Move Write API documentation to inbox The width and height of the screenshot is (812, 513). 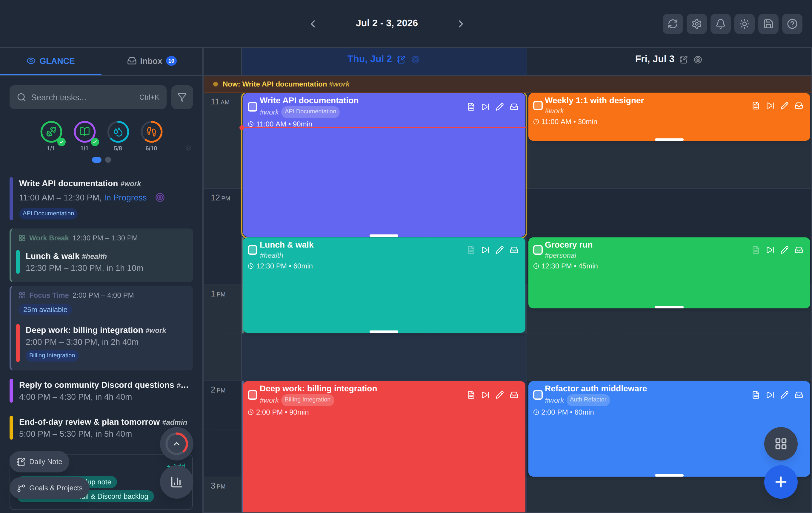(514, 107)
